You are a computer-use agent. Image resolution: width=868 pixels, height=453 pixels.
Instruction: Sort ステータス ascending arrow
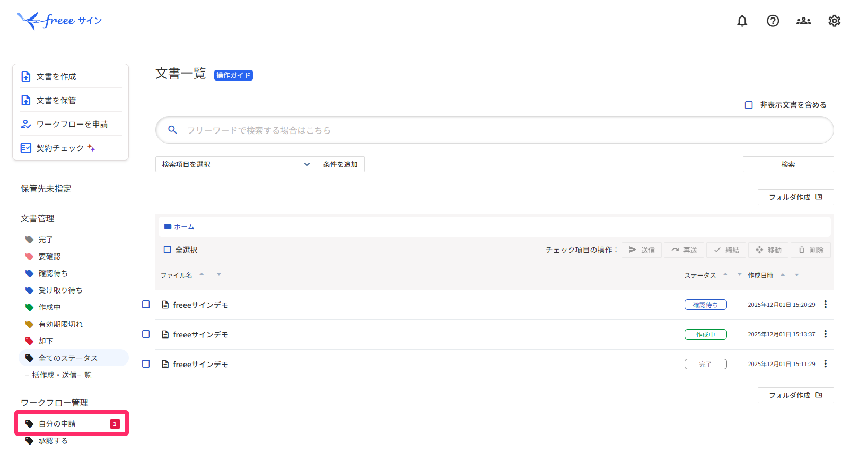pyautogui.click(x=725, y=274)
